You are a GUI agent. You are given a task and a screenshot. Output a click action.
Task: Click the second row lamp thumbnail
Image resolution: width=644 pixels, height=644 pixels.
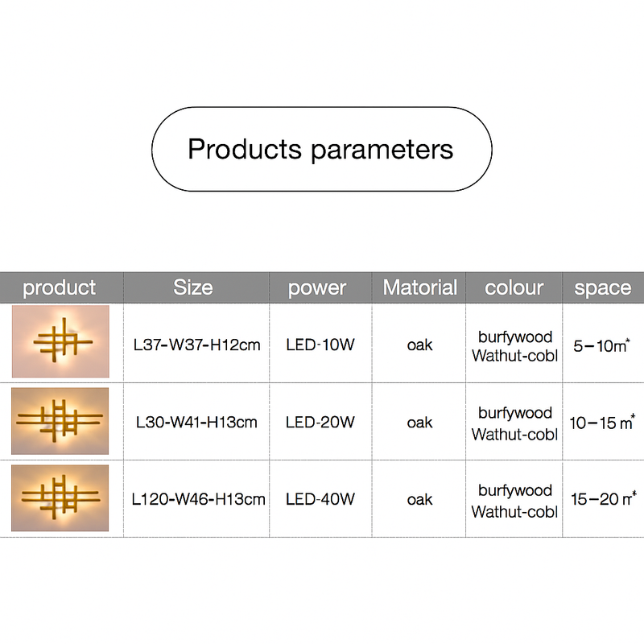[x=60, y=420]
